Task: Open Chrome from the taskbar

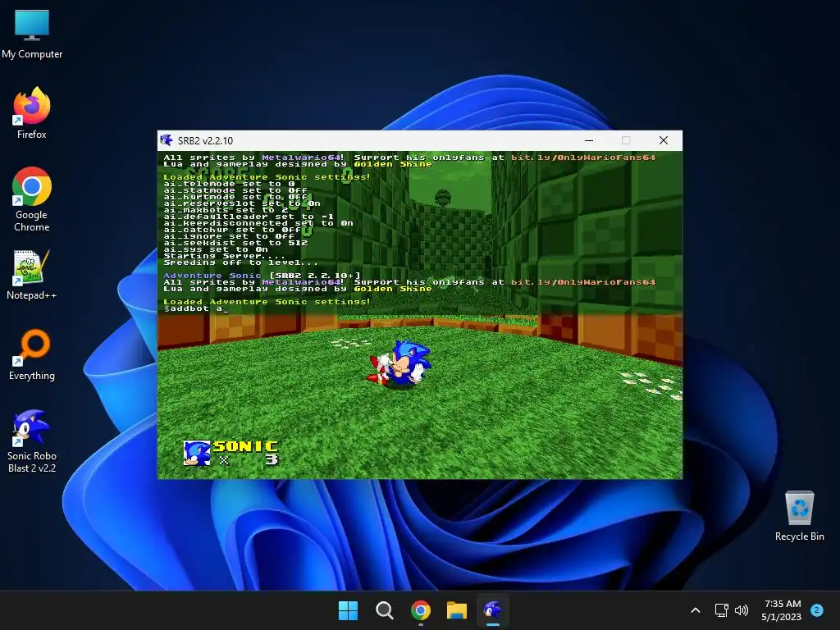Action: (421, 610)
